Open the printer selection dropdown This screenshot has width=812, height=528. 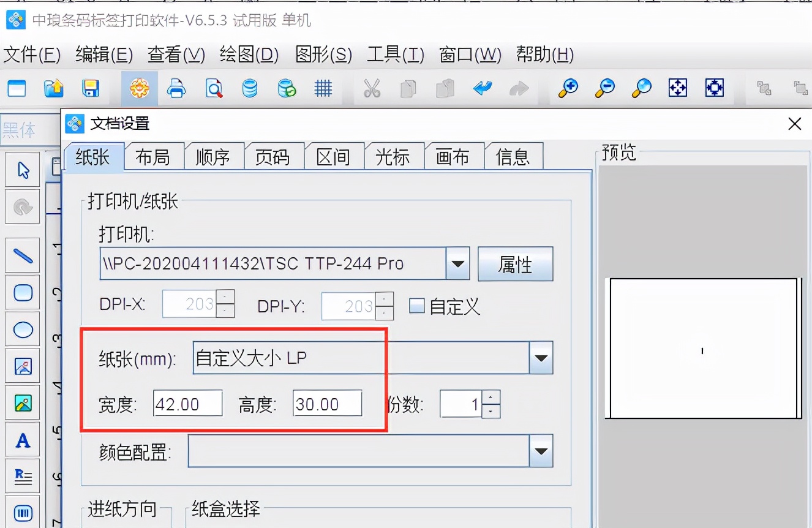click(457, 263)
